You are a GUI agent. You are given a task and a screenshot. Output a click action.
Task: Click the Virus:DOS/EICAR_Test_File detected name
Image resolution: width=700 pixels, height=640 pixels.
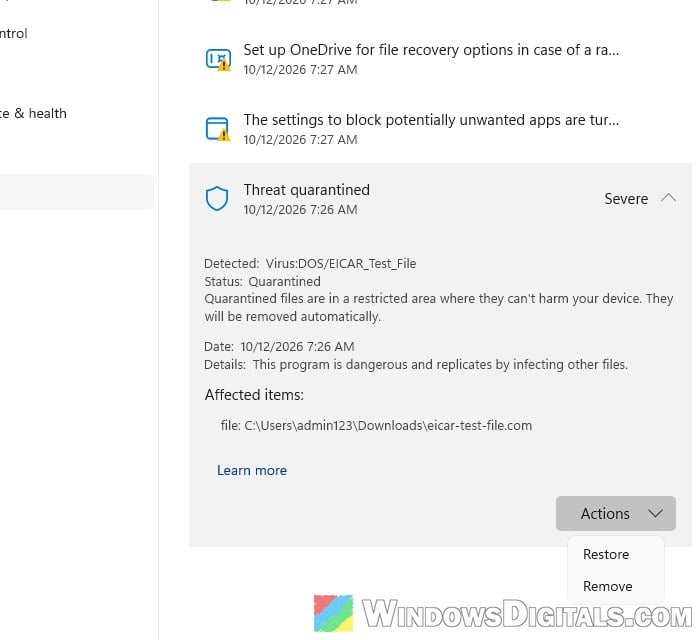(x=341, y=263)
